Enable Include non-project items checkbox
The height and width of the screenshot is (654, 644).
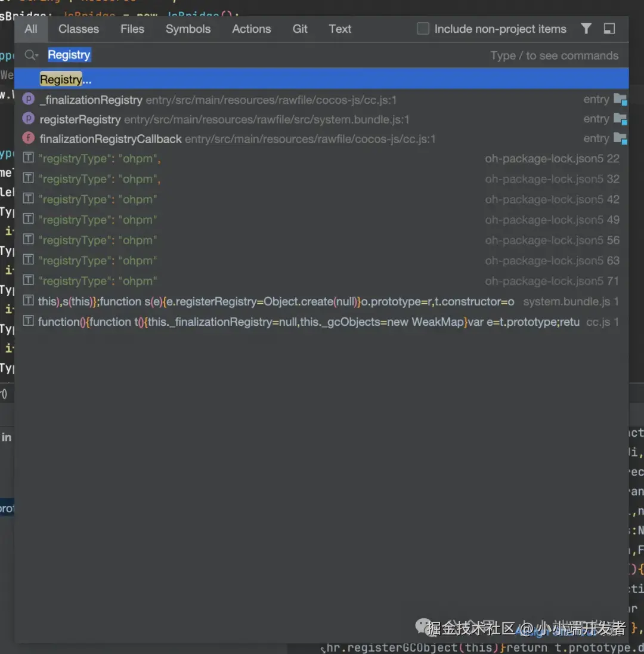click(x=423, y=29)
